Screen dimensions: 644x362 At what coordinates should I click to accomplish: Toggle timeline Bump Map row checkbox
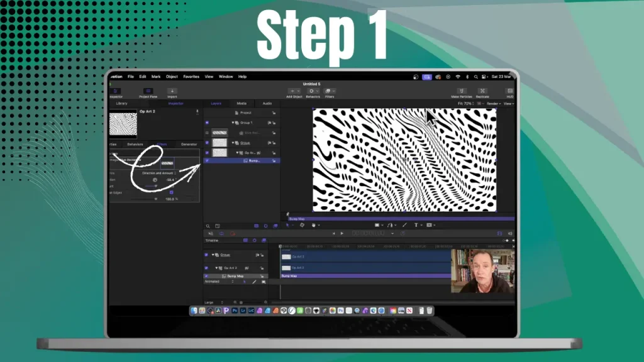(206, 277)
